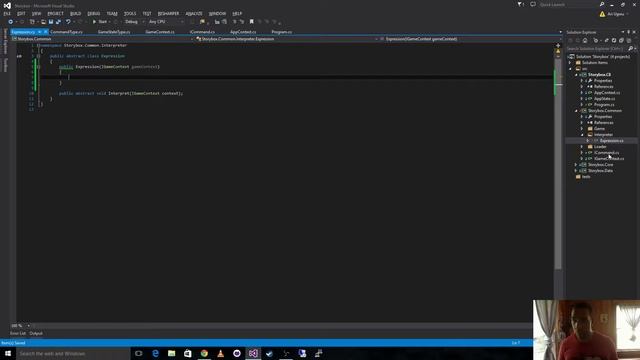Click the Save All toolbar icon

pyautogui.click(x=58, y=22)
